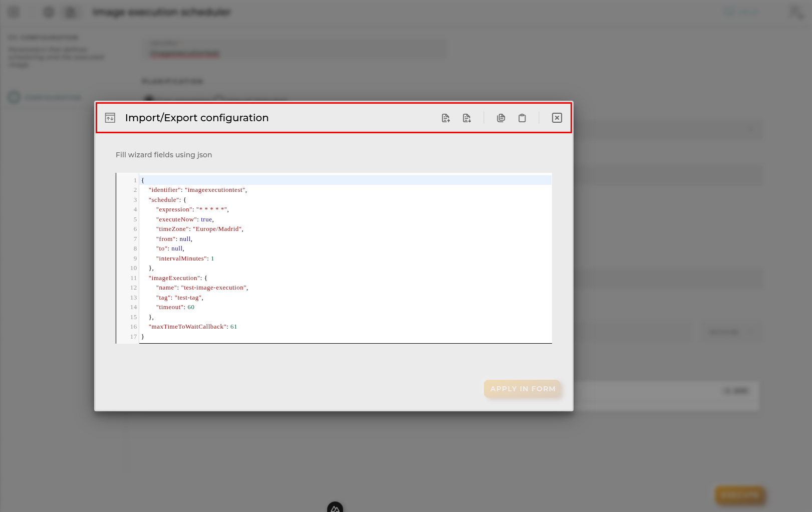
Task: Click the "schedule" key on line 3
Action: [163, 200]
